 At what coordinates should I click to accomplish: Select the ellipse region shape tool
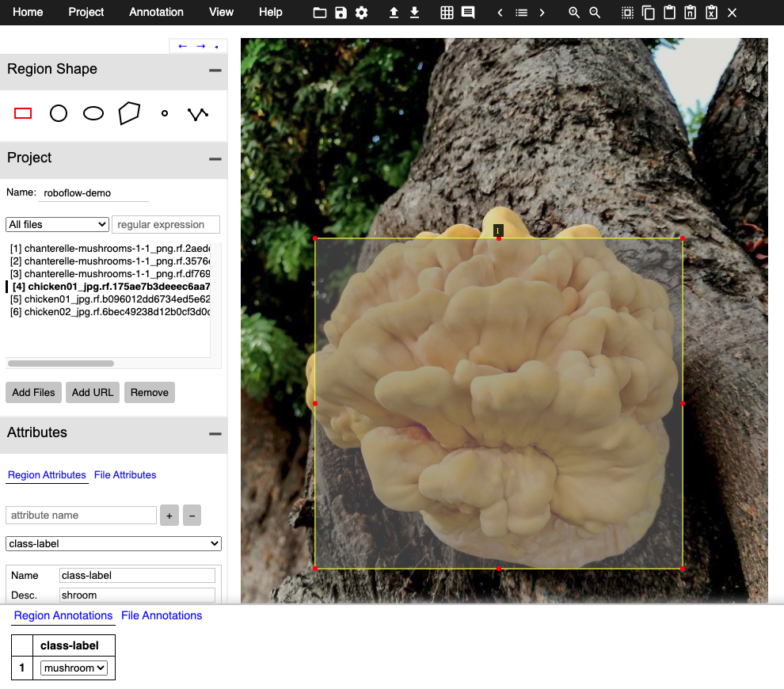93,113
